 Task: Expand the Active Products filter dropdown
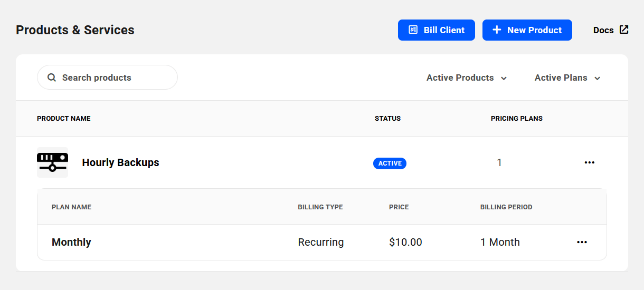[467, 78]
